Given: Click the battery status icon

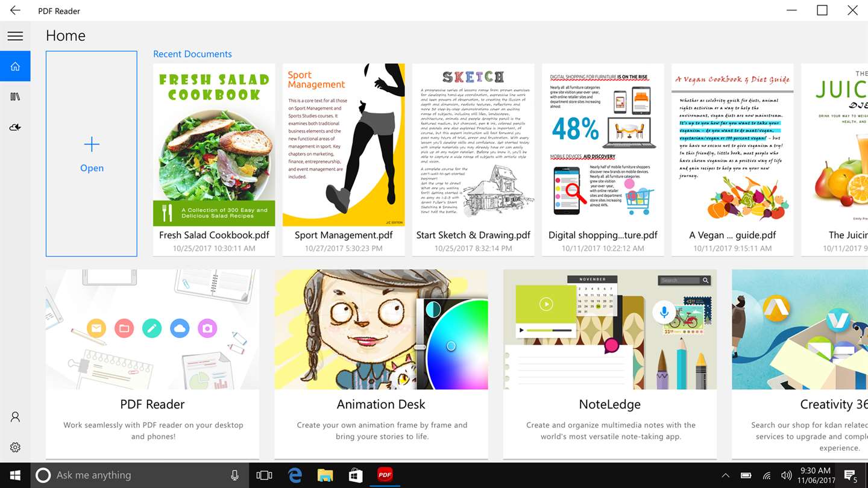Looking at the screenshot, I should (x=746, y=475).
